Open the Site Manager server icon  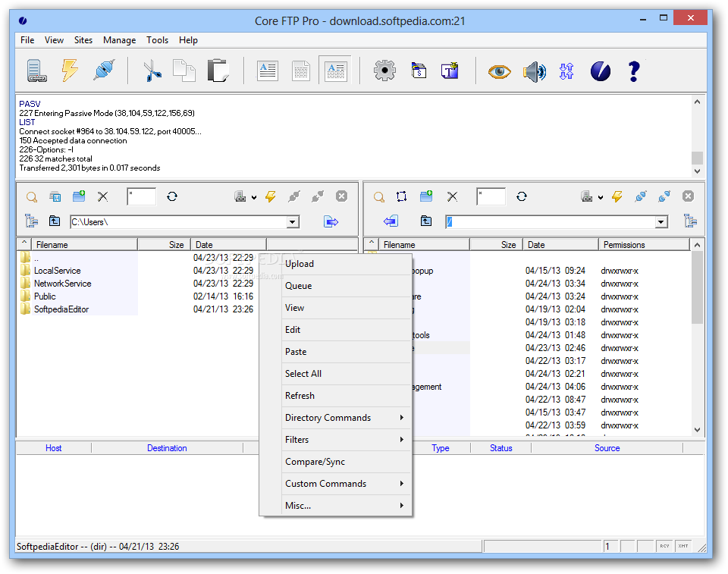(36, 71)
